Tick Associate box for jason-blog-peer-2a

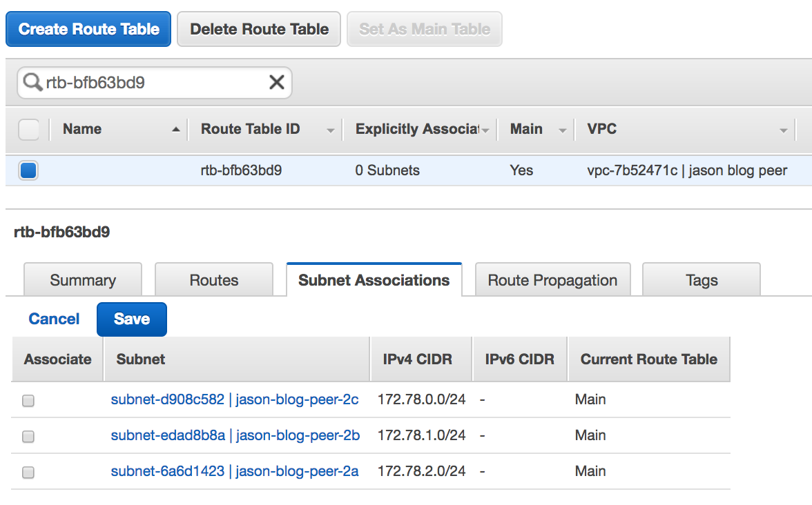click(28, 473)
